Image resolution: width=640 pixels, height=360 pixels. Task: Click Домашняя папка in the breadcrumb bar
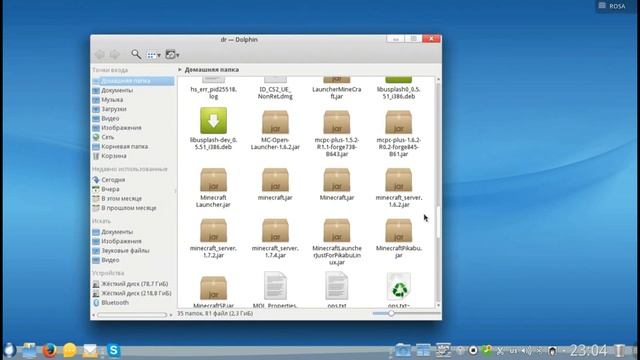211,70
